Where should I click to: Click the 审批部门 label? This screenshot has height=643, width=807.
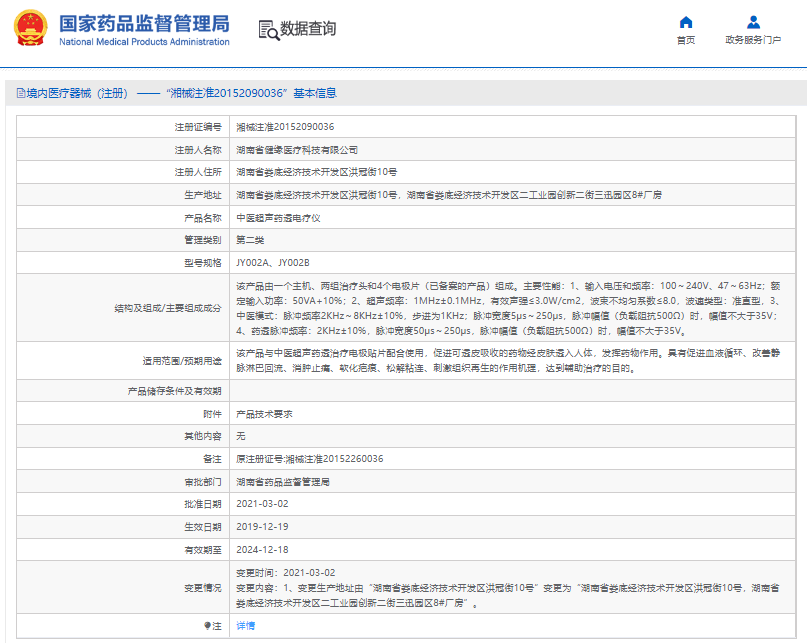coord(203,482)
